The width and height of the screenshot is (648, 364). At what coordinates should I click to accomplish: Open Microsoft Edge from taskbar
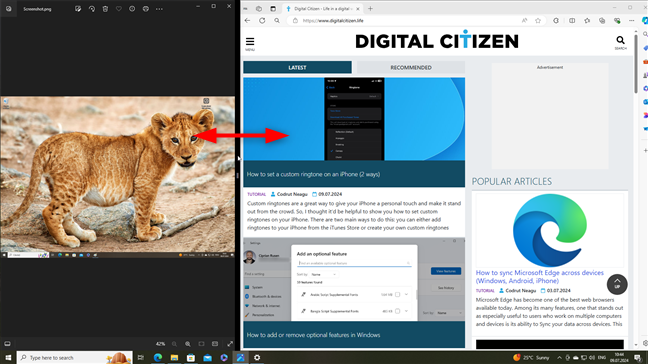[157, 357]
